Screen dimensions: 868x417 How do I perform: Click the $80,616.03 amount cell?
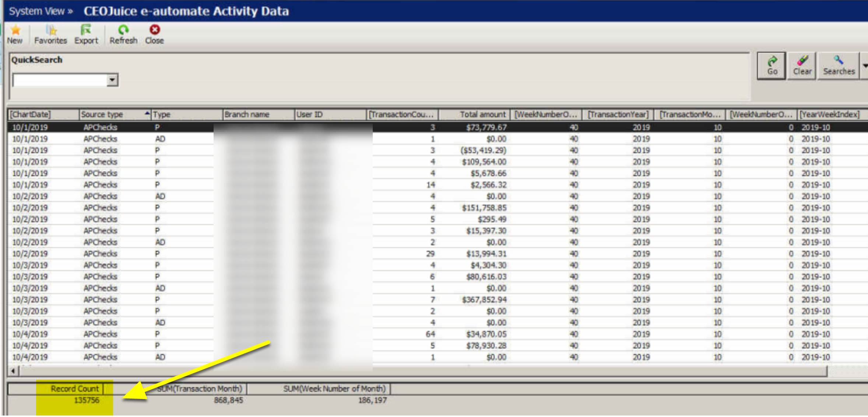coord(486,277)
